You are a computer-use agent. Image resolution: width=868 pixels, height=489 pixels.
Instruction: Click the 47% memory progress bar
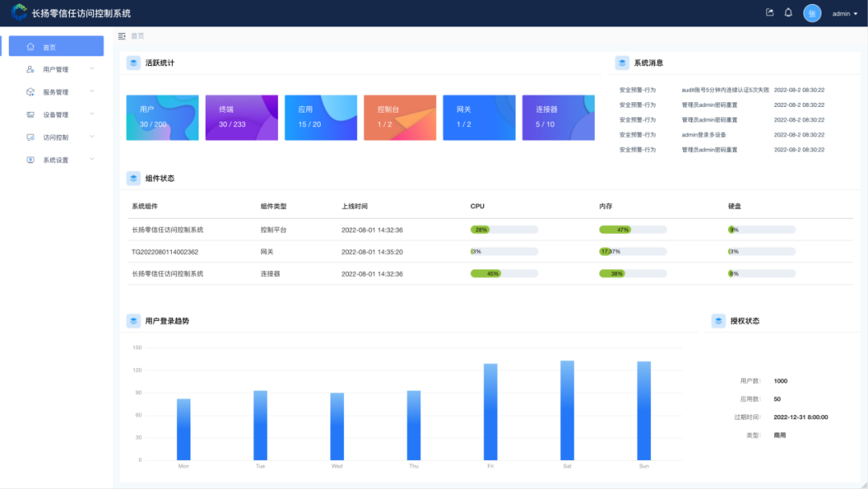click(633, 230)
